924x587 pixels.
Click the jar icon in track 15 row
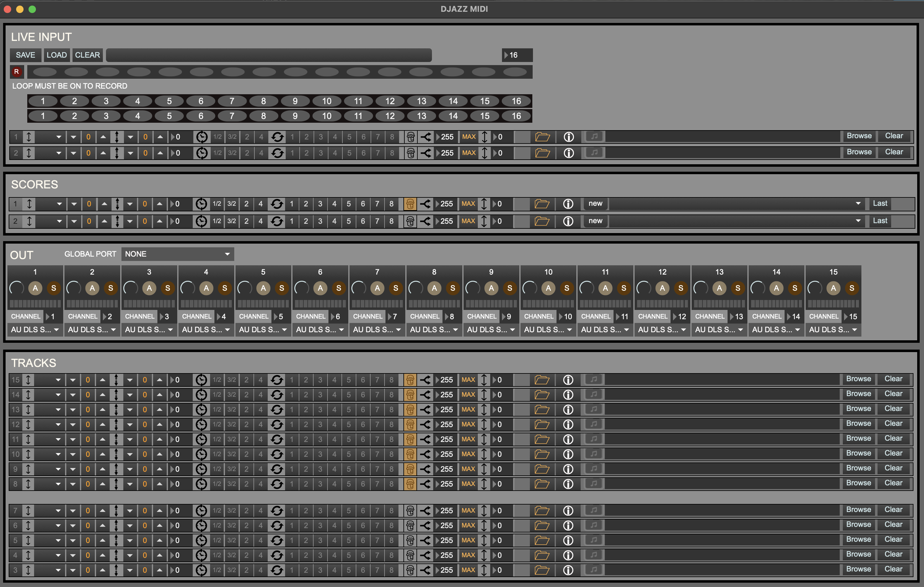[410, 380]
